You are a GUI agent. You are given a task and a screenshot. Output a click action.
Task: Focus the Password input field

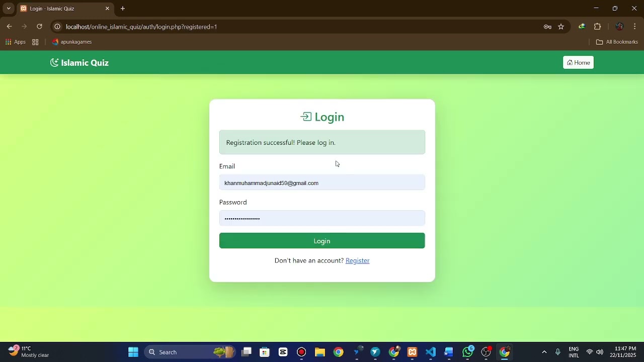click(x=322, y=218)
